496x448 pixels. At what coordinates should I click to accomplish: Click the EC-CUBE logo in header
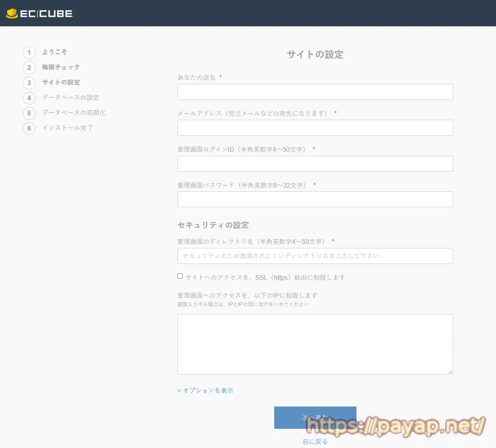pyautogui.click(x=40, y=14)
